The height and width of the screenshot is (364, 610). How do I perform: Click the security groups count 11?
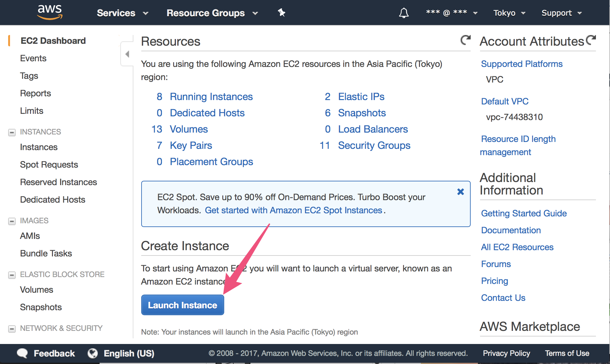click(x=325, y=145)
